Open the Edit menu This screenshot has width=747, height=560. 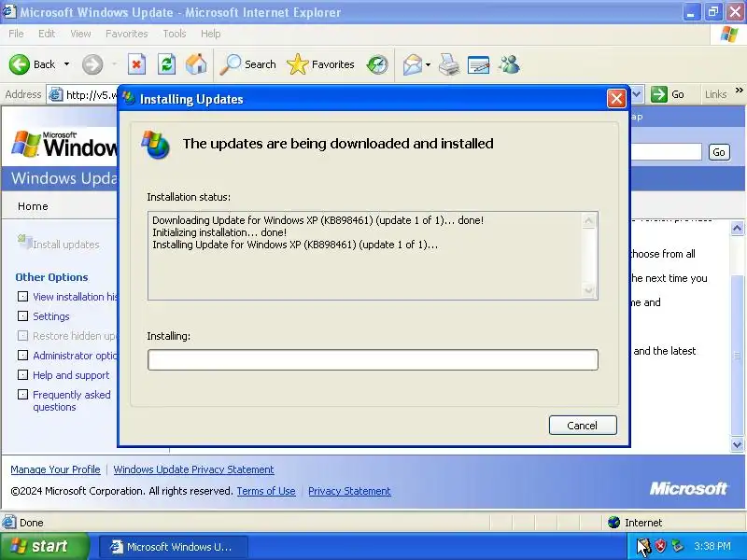tap(47, 34)
